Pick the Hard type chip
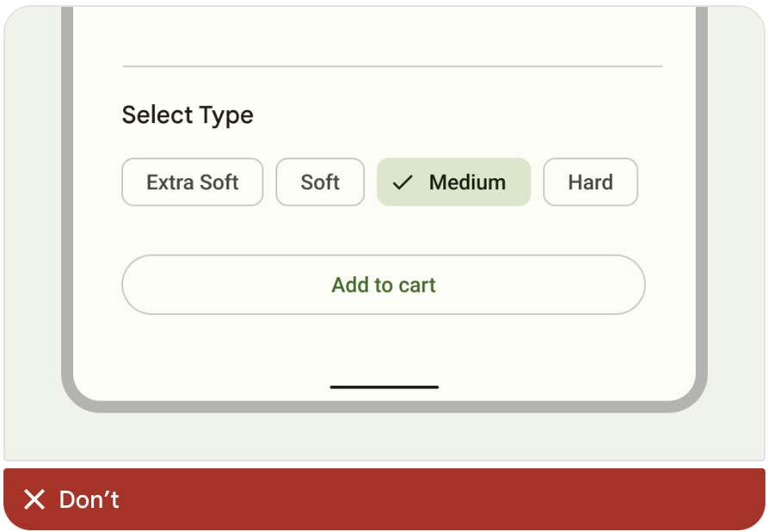 tap(590, 182)
